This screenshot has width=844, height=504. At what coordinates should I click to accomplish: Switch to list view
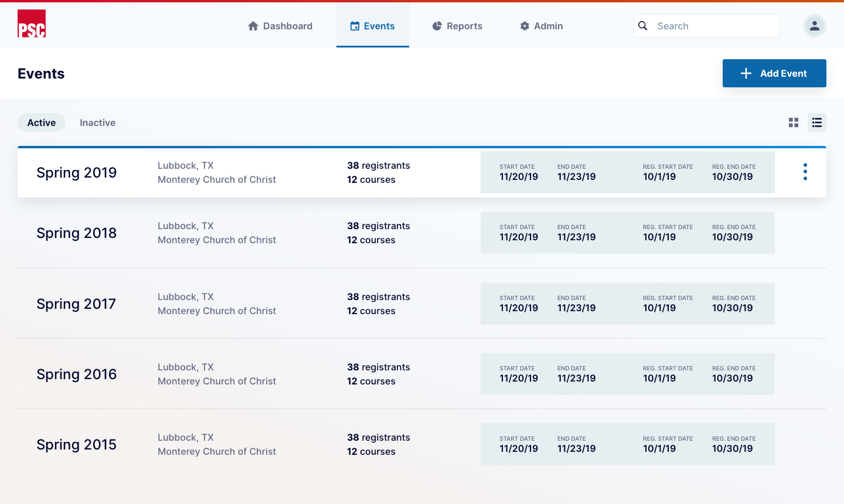(816, 122)
